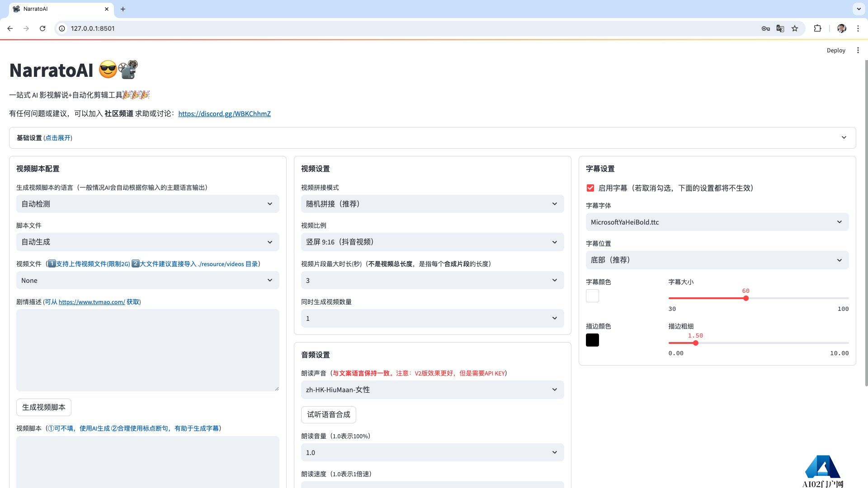This screenshot has width=868, height=488.
Task: Click the 字幕设置 heading
Action: tap(600, 169)
